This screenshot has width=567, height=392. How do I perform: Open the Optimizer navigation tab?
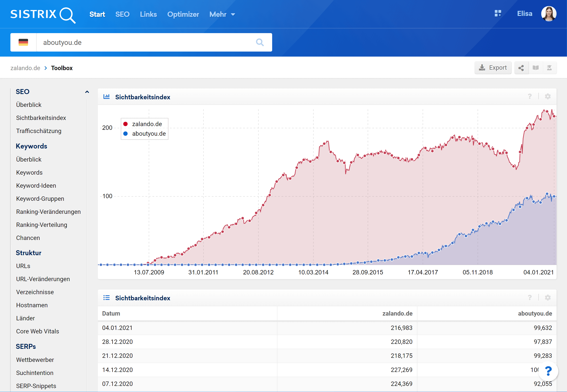183,15
